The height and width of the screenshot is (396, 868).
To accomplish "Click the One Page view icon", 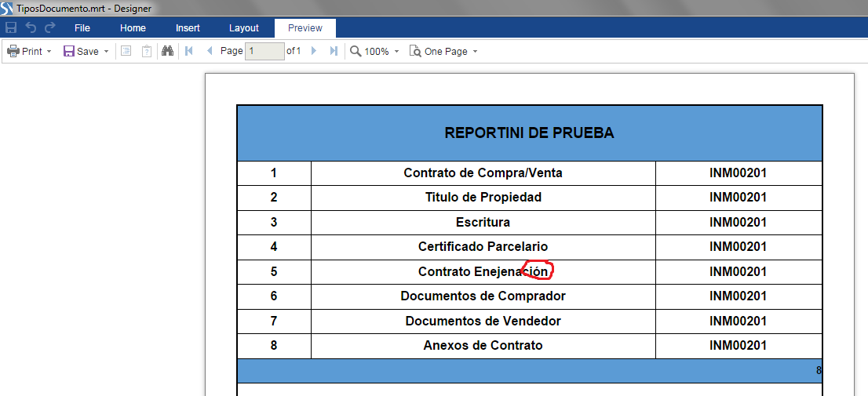I will pyautogui.click(x=414, y=52).
